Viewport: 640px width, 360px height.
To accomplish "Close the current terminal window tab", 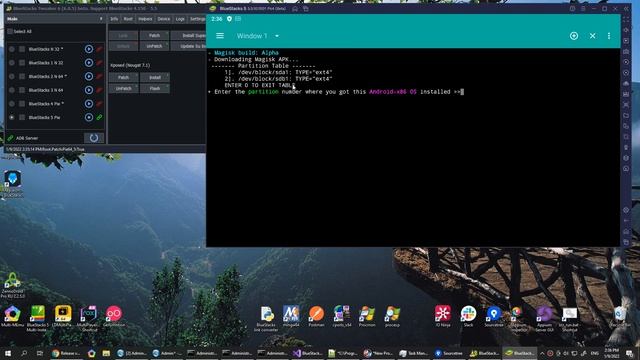I will click(592, 36).
